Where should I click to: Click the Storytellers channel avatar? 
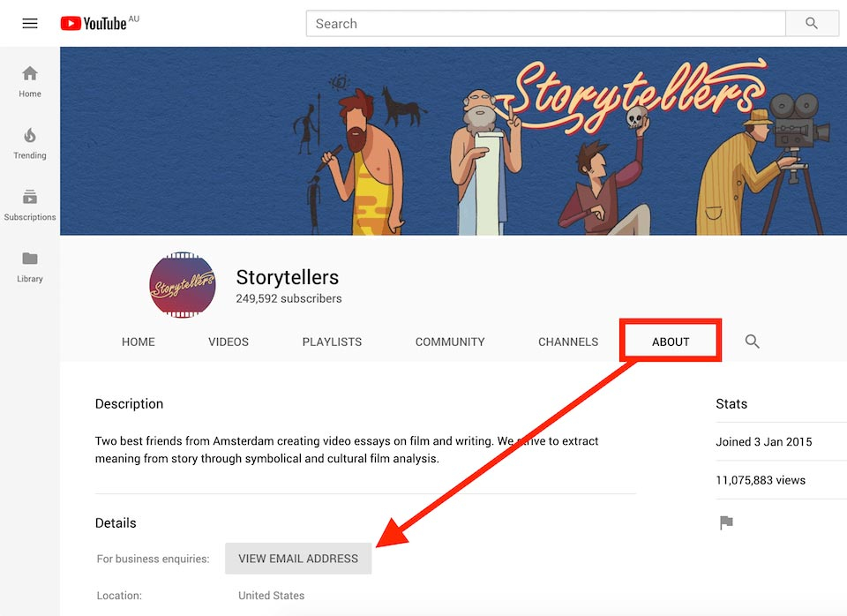[183, 285]
